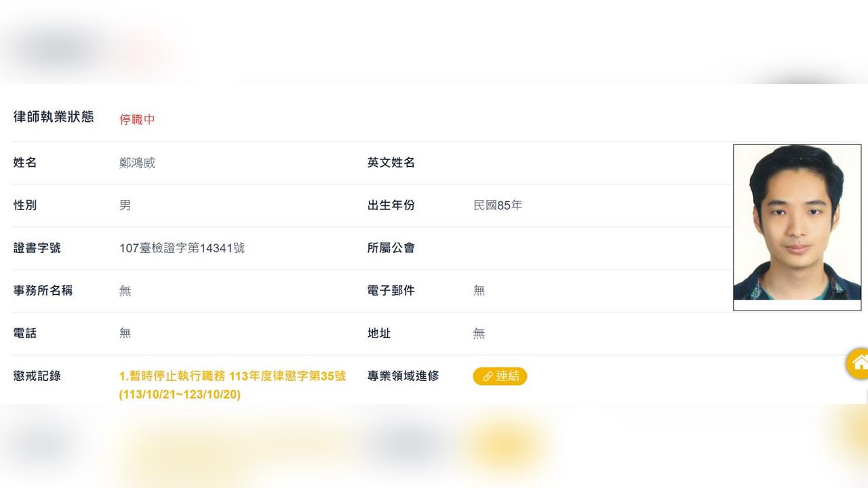Click the lawyer's profile photo
868x488 pixels.
(x=797, y=226)
